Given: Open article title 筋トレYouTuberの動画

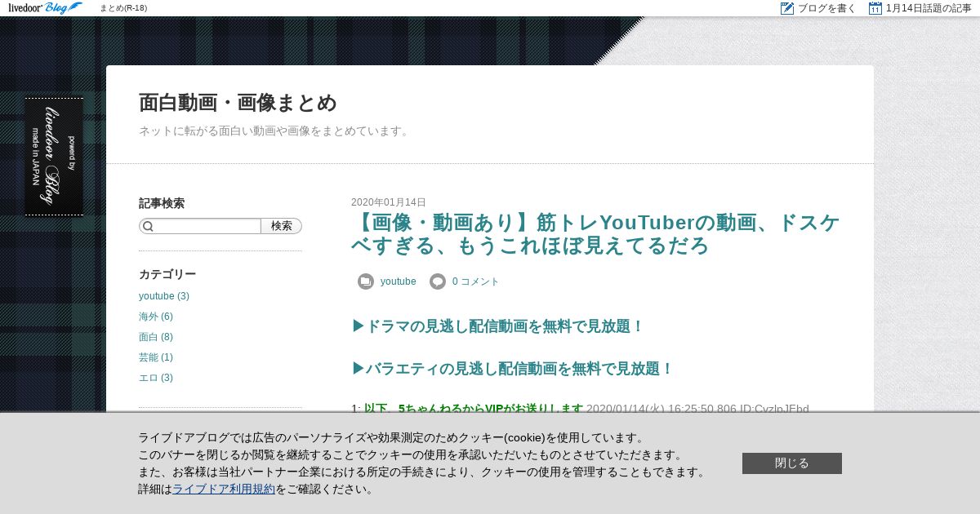Looking at the screenshot, I should point(595,234).
